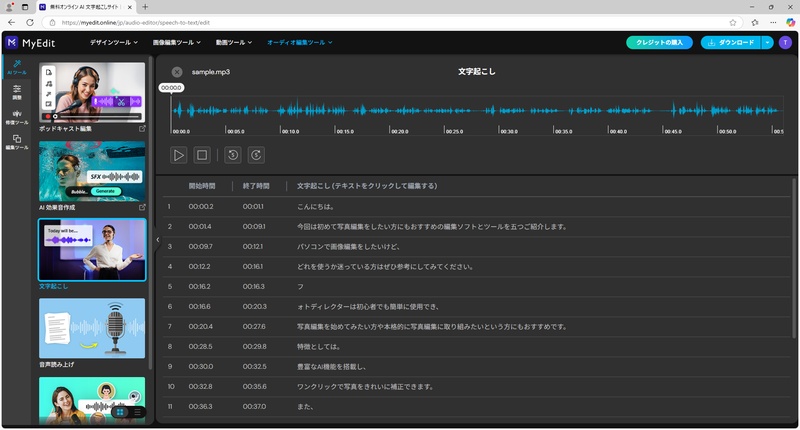The width and height of the screenshot is (800, 430).
Task: Open the 調整 adjustments sidebar panel
Action: (x=17, y=92)
